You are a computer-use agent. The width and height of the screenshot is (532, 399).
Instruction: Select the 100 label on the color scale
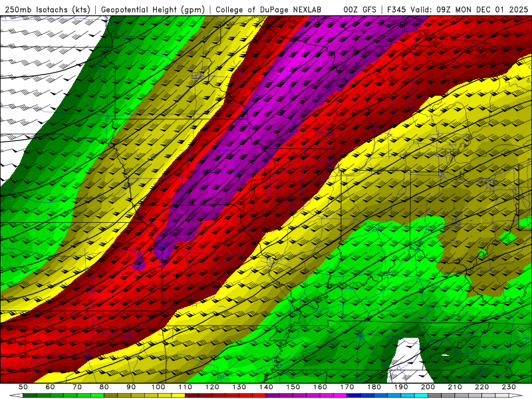click(158, 387)
